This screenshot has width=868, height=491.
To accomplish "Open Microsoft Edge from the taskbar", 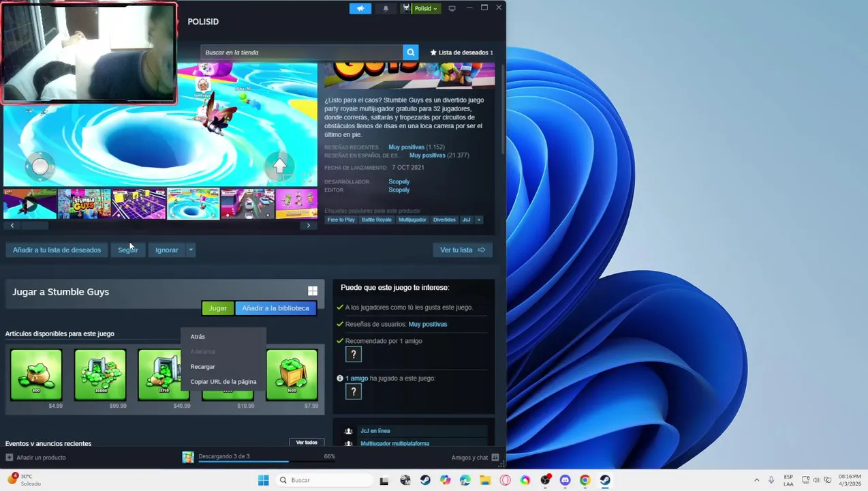I will click(x=465, y=480).
